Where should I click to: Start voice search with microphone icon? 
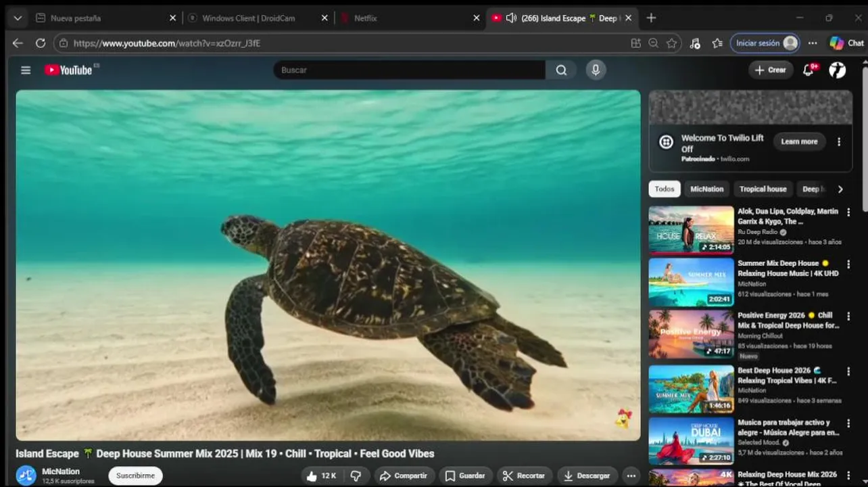[596, 70]
